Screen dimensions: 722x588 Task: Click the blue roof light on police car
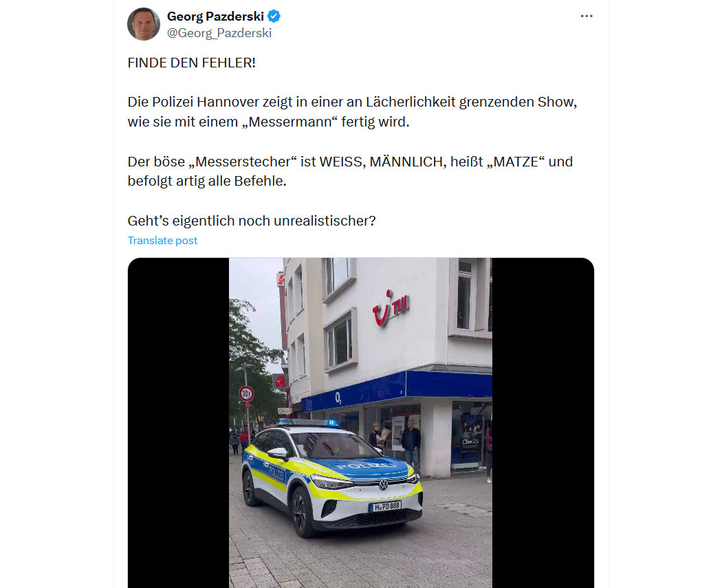(x=332, y=423)
